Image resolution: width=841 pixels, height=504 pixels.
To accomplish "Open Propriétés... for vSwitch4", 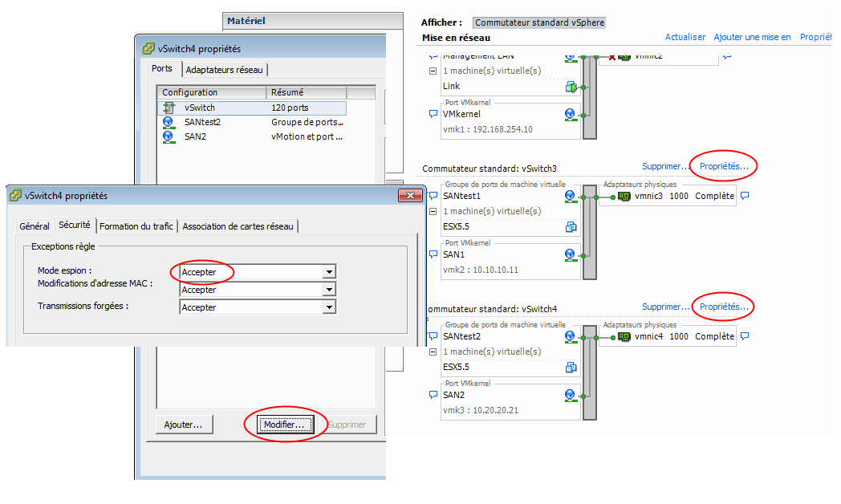I will 724,307.
